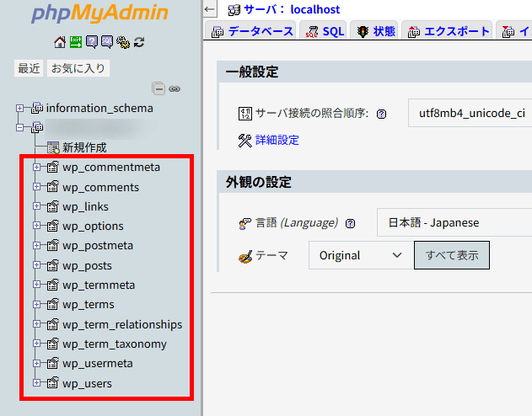Open navigation panel settings gear icon
The height and width of the screenshot is (416, 532).
[x=123, y=42]
